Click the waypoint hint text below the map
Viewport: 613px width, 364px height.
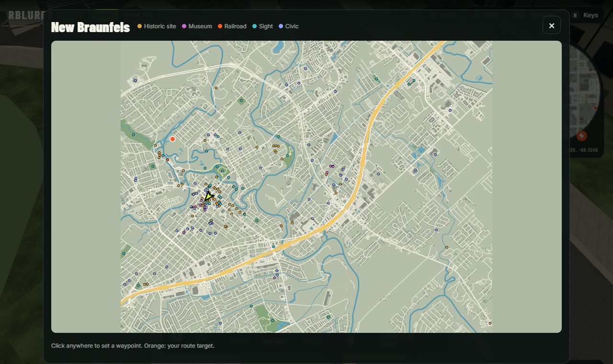(x=133, y=346)
